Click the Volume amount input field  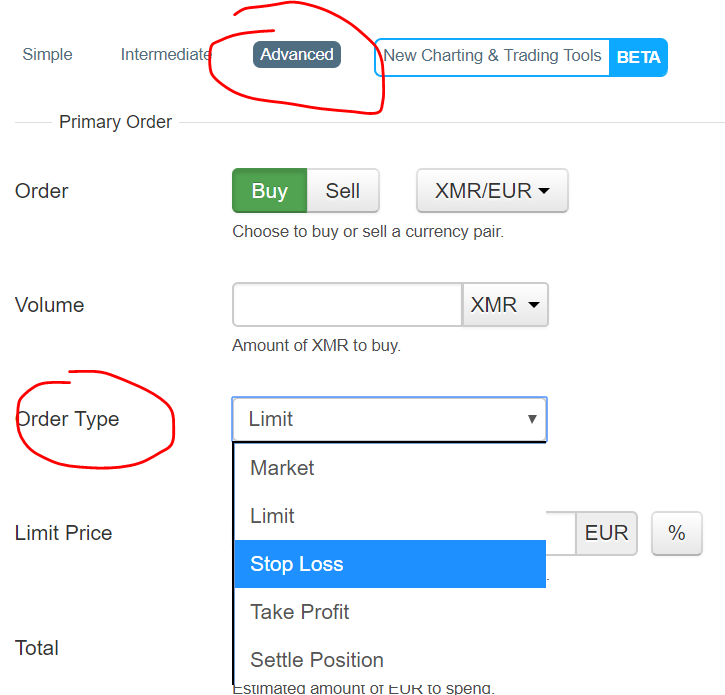tap(346, 305)
